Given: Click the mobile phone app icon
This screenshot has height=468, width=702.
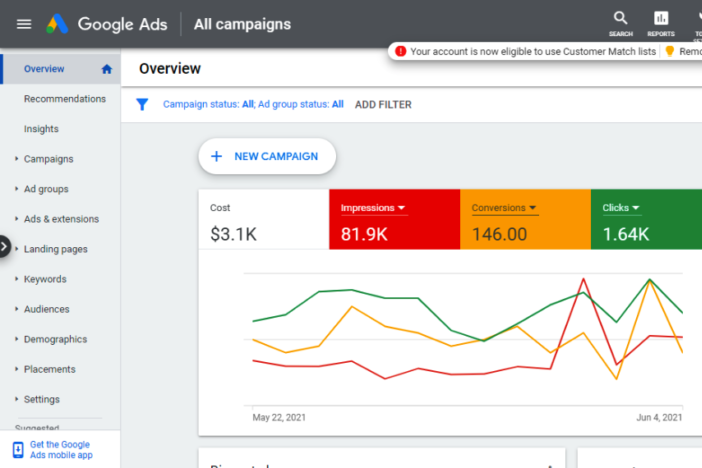Looking at the screenshot, I should (x=18, y=450).
